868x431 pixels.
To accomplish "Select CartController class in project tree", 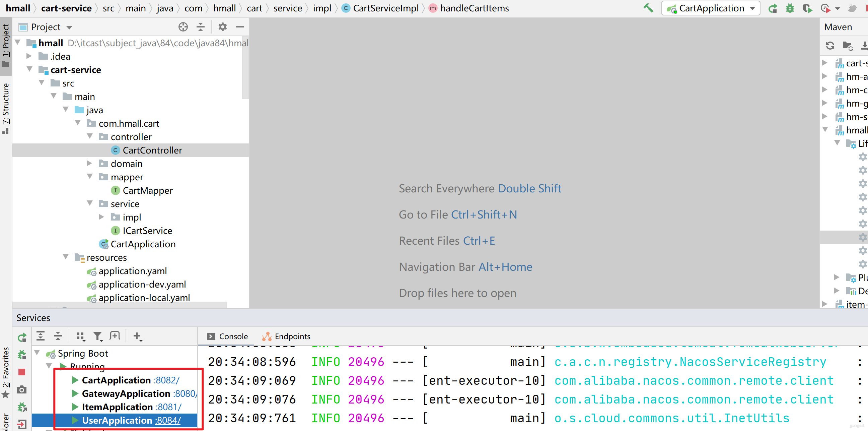I will [x=152, y=150].
